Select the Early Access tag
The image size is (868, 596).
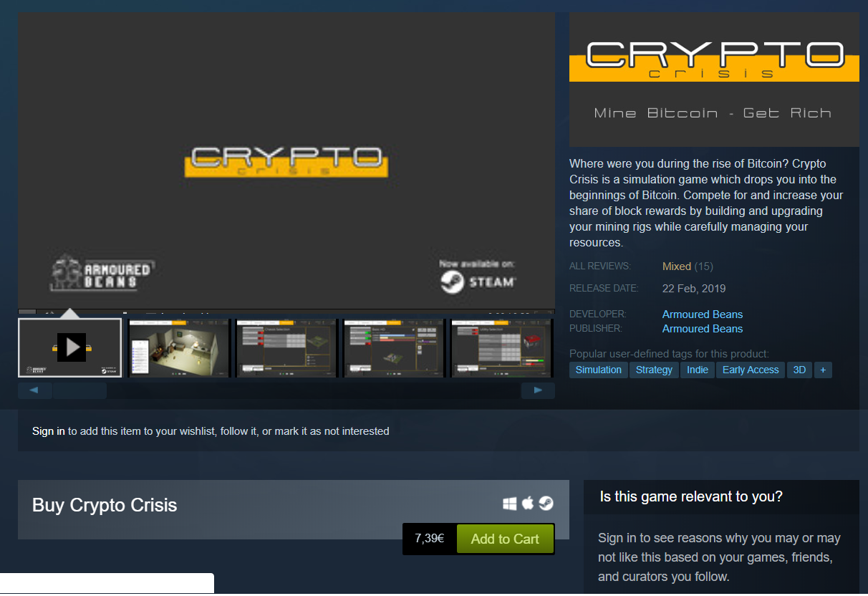(751, 370)
